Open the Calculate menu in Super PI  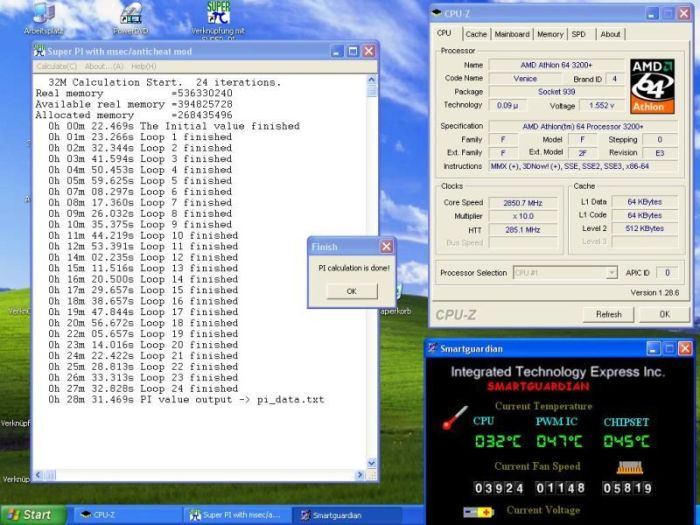tap(57, 67)
